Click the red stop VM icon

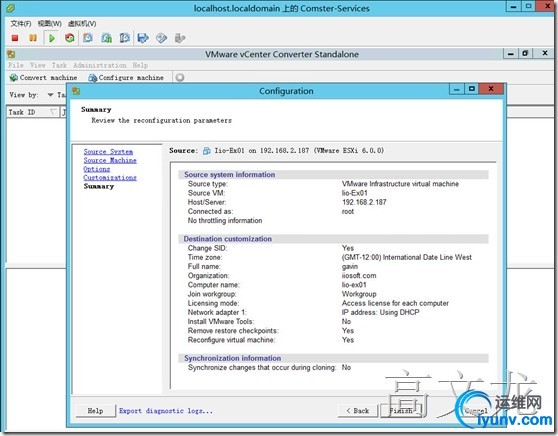pos(15,38)
